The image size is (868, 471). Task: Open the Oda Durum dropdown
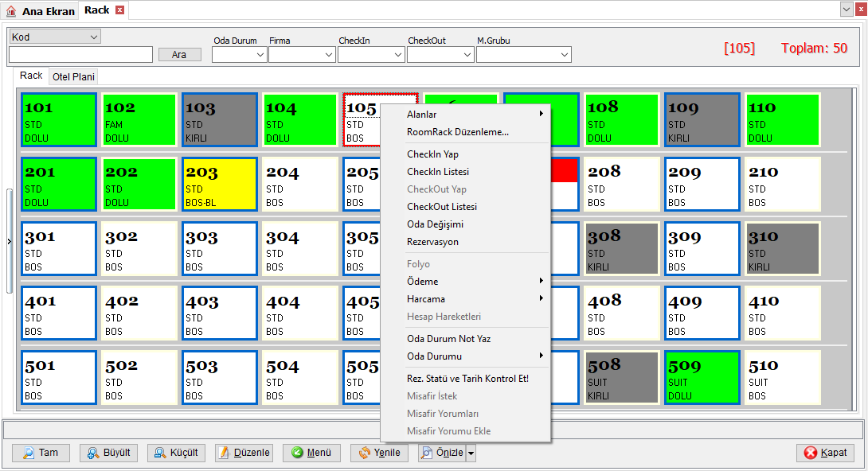260,55
